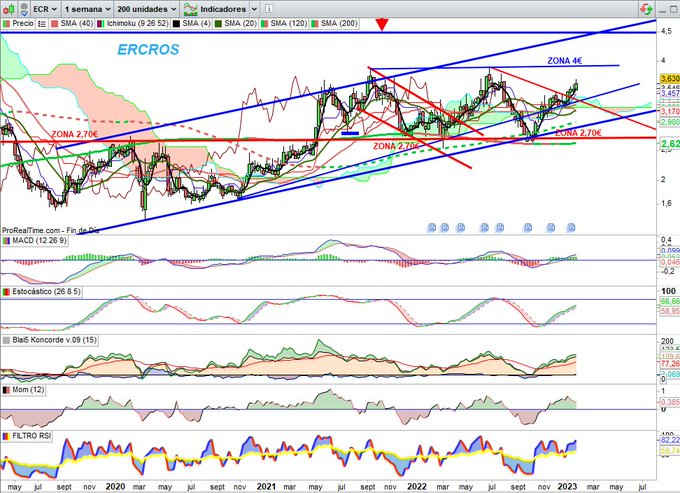Click 'ProRealTime.com - Fin de Día' text
Viewport: 680px width, 493px height.
(x=50, y=231)
